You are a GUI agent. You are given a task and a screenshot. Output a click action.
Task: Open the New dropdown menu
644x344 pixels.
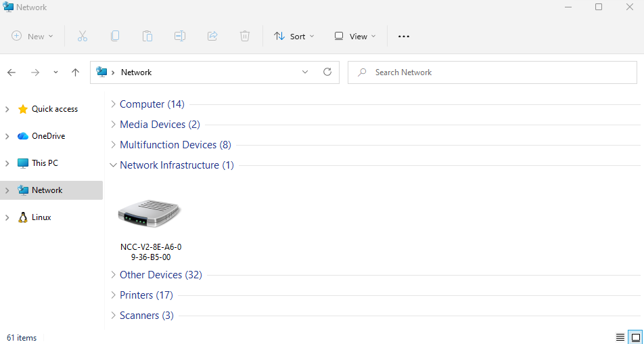click(x=32, y=36)
